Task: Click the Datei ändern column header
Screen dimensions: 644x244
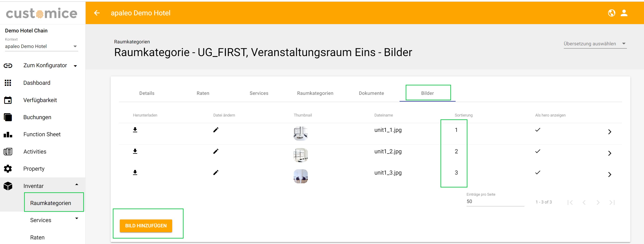Action: pos(224,115)
